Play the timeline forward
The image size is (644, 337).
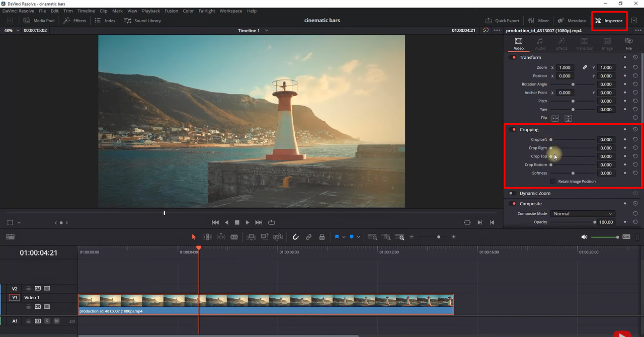tap(248, 222)
